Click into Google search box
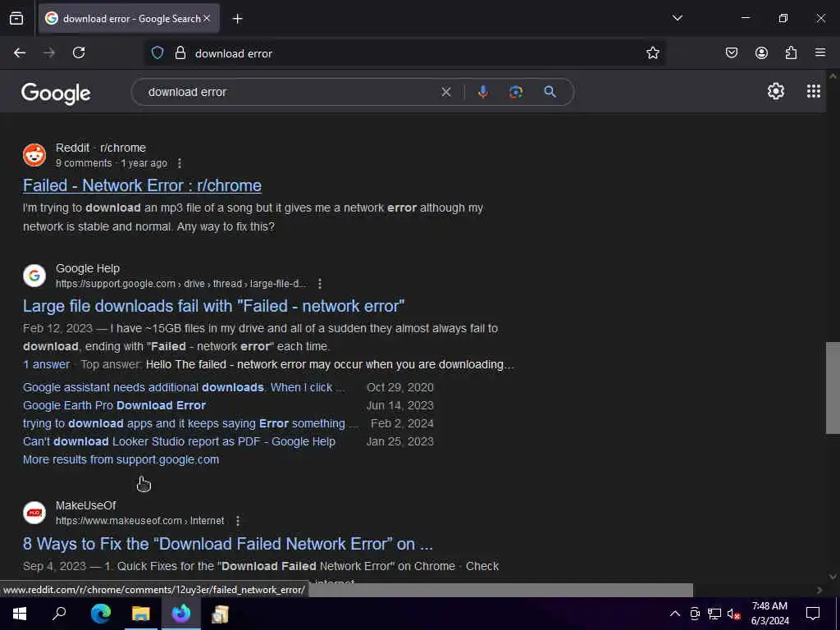The width and height of the screenshot is (840, 630). click(290, 92)
